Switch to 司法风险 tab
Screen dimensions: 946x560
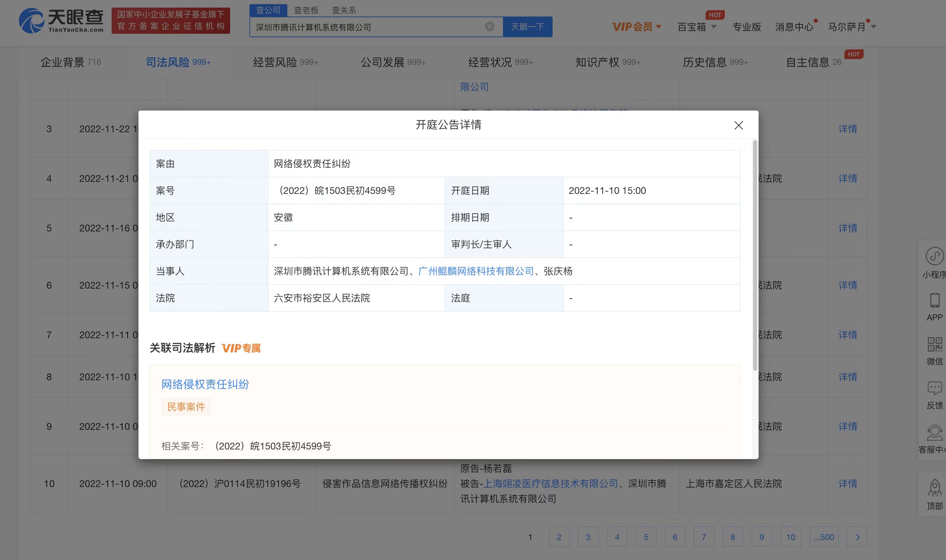coord(178,62)
